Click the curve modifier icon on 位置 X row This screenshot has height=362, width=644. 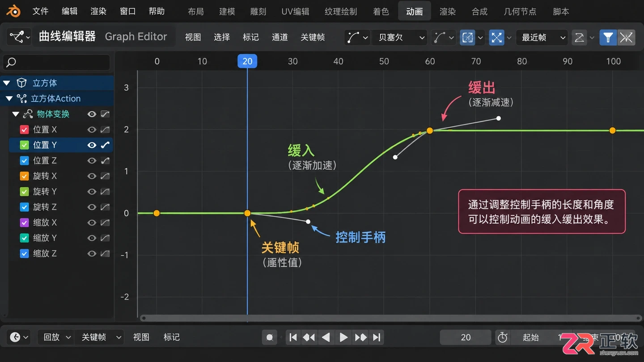(105, 130)
